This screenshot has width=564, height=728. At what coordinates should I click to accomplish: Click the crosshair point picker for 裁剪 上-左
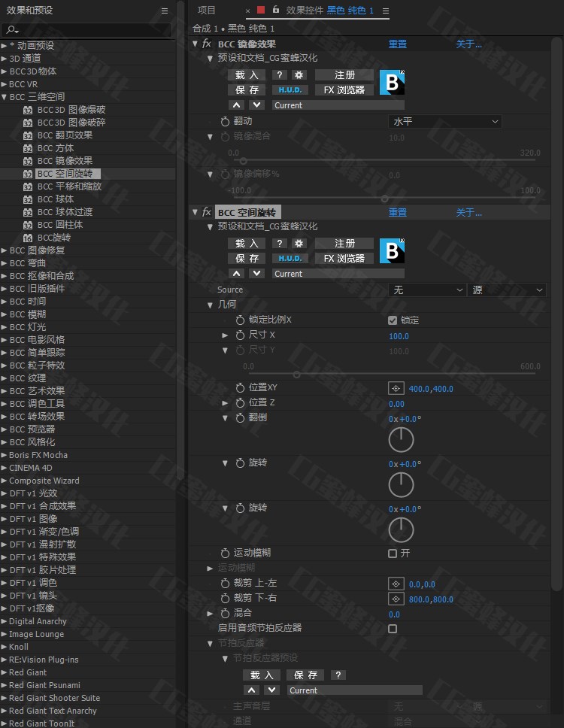point(396,584)
